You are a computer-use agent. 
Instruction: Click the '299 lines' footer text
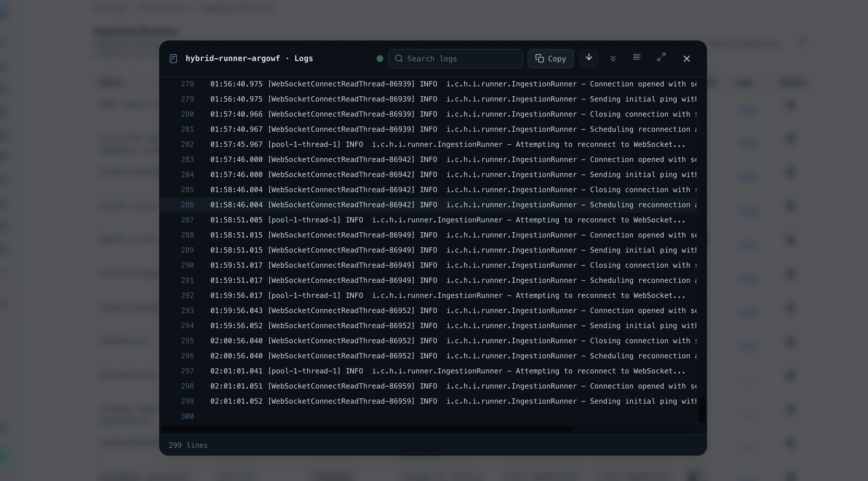[x=188, y=445]
